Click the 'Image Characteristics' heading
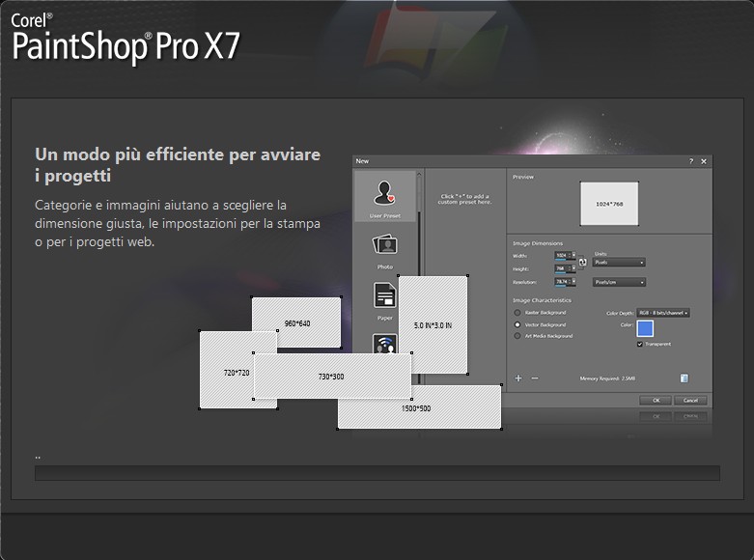 pos(542,300)
